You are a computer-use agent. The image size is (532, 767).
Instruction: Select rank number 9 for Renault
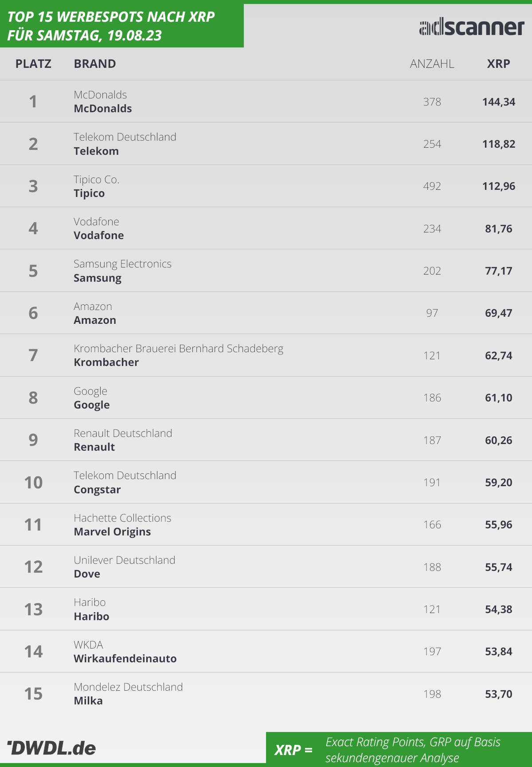click(33, 440)
